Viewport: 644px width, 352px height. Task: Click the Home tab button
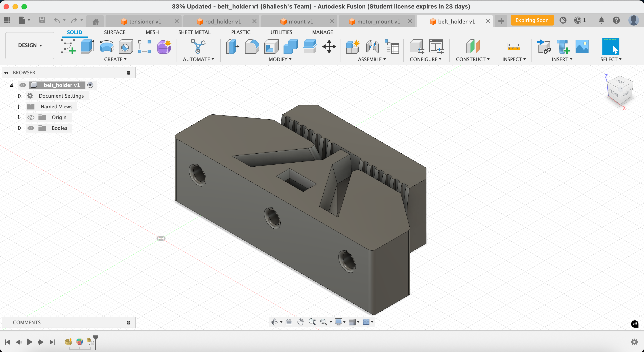(95, 21)
